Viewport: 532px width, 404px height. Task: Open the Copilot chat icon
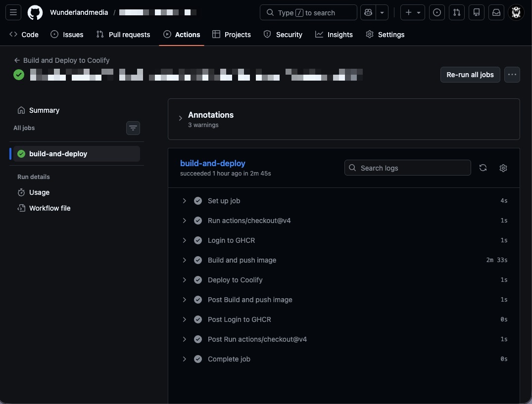pyautogui.click(x=368, y=12)
